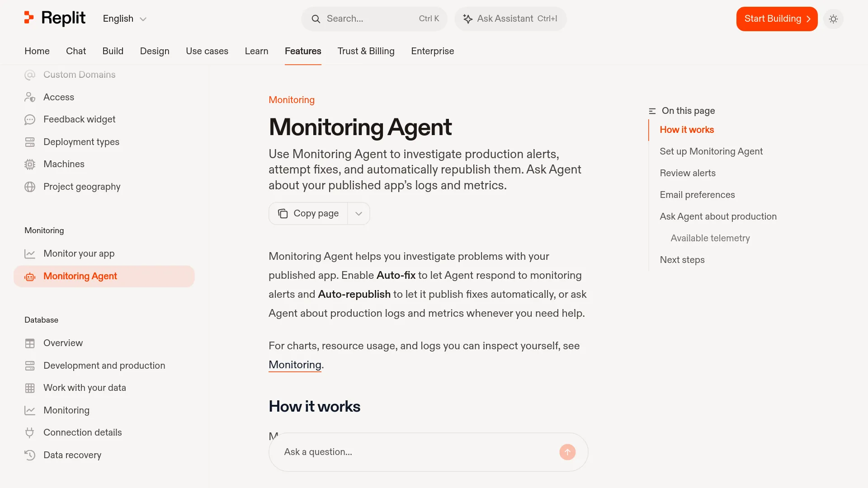Go to Email preferences in page outline

(697, 195)
